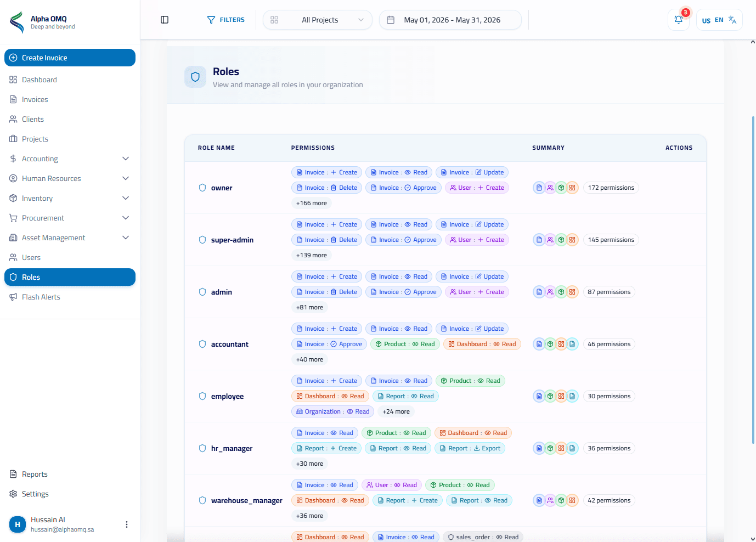Click the 87 permissions badge
This screenshot has height=542, width=756.
(609, 292)
